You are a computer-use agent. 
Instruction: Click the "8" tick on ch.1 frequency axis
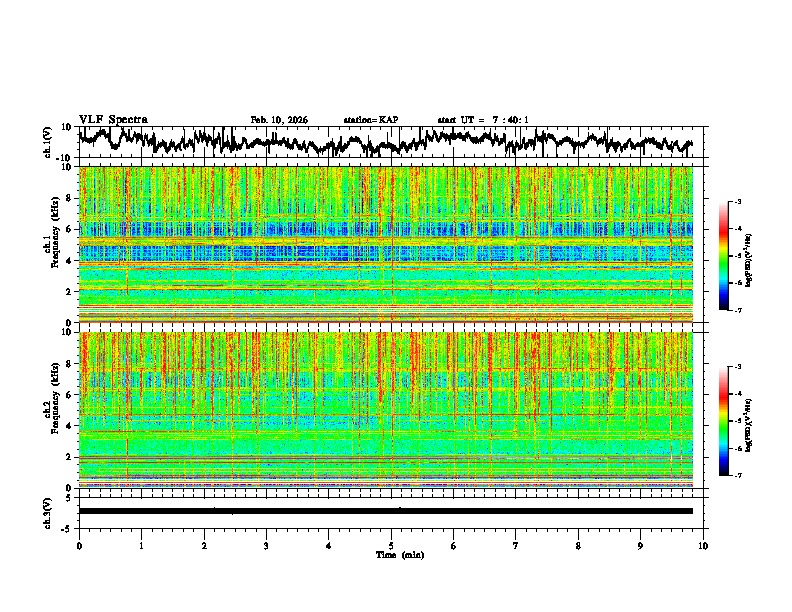(70, 198)
